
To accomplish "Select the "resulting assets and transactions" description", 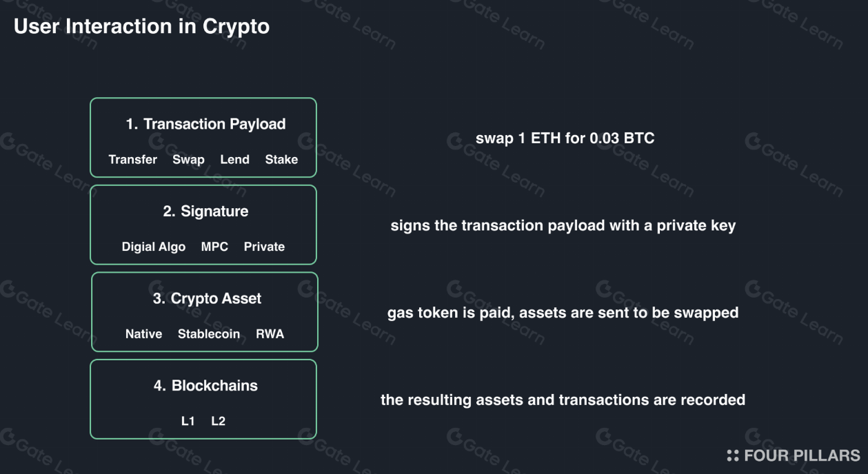I will tap(563, 400).
